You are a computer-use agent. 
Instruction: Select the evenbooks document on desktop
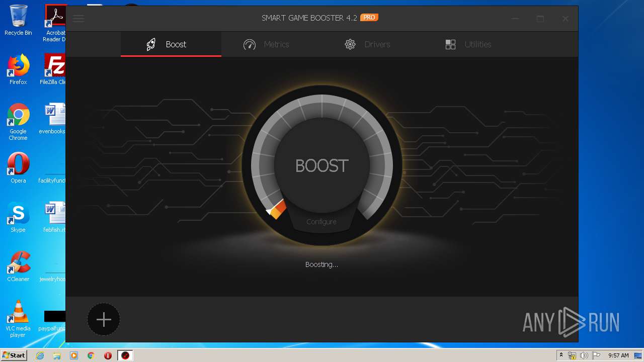[53, 119]
